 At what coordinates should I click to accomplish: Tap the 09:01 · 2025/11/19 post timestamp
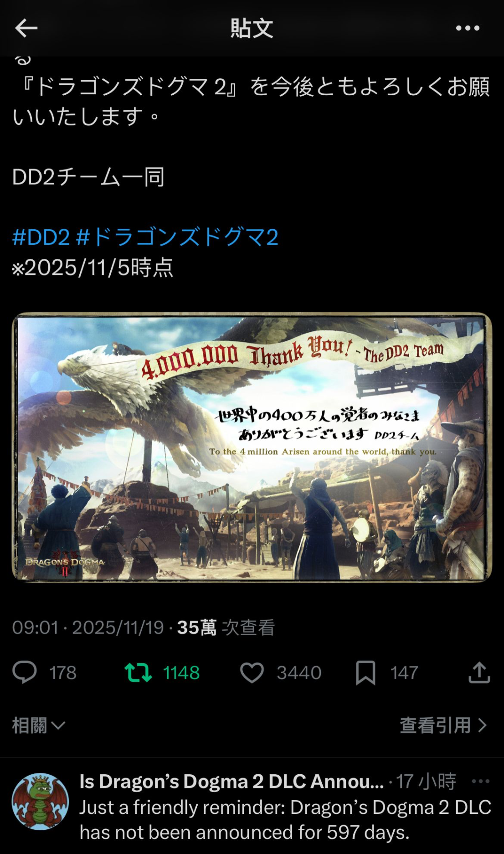[88, 628]
